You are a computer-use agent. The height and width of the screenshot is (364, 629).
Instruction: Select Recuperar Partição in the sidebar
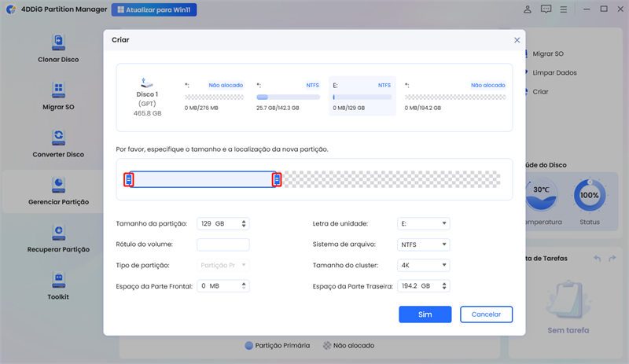58,238
